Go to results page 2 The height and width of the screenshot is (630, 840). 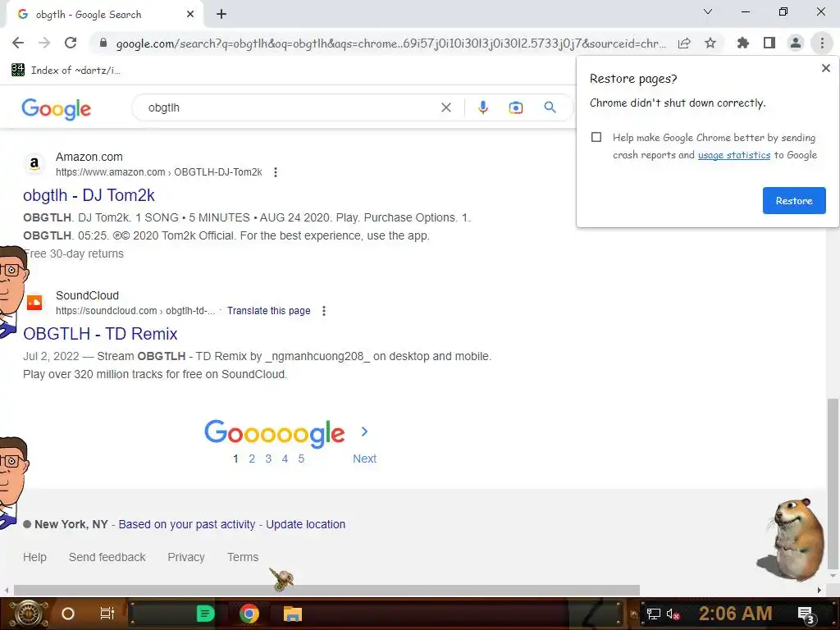[x=252, y=459]
